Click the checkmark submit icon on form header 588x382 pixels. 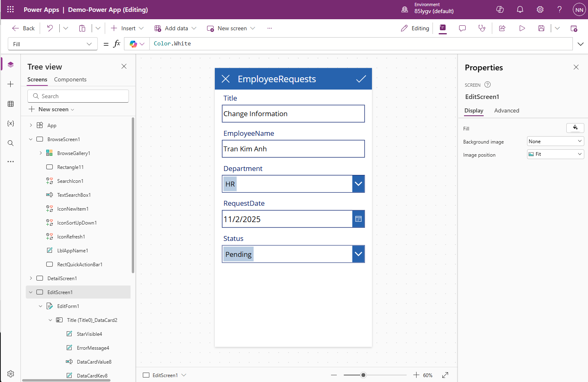(360, 79)
